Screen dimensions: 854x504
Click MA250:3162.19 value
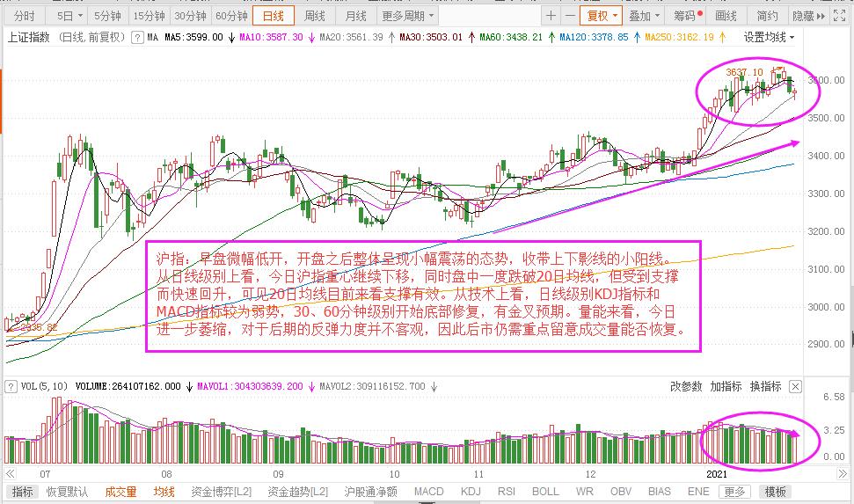coord(679,37)
